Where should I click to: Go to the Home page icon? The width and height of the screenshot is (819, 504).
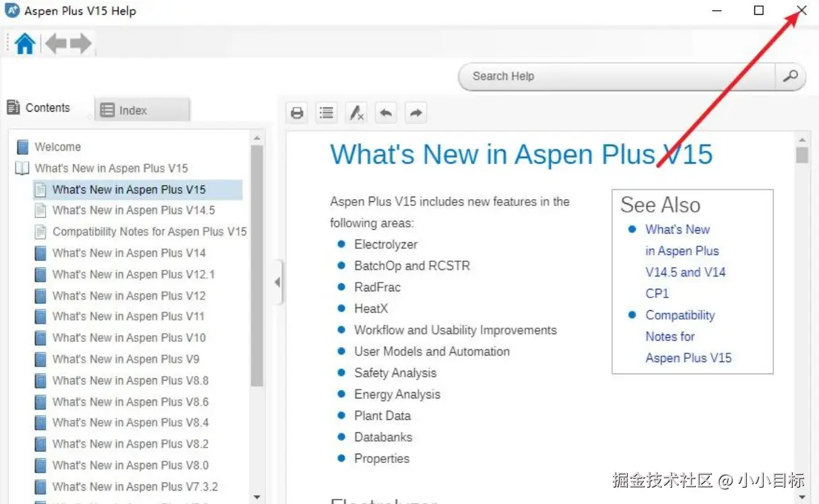coord(25,44)
